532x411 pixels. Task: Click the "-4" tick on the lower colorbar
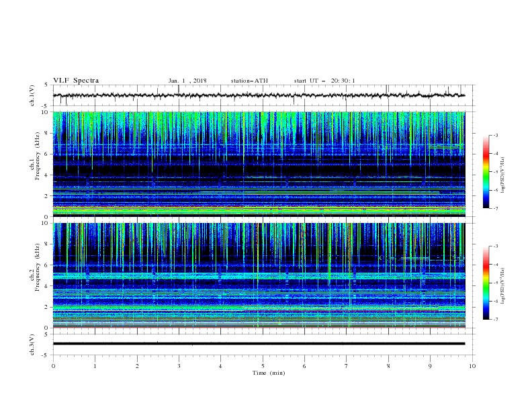pyautogui.click(x=495, y=265)
